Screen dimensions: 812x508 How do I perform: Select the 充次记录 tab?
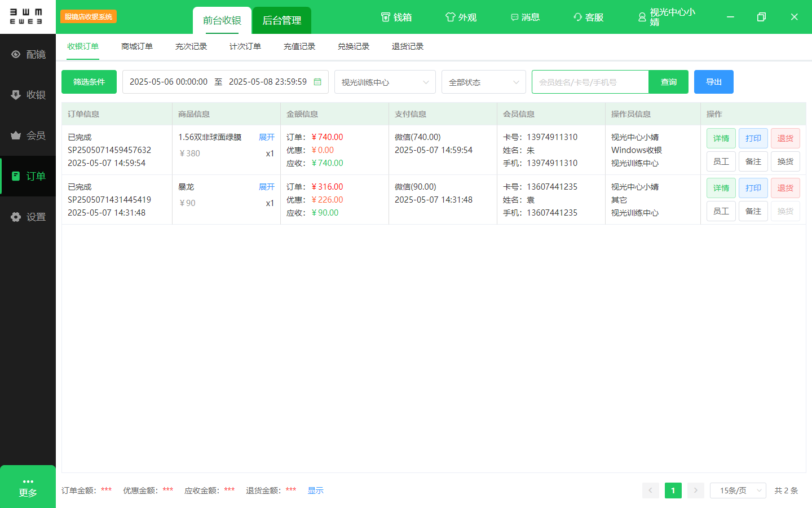pyautogui.click(x=191, y=46)
